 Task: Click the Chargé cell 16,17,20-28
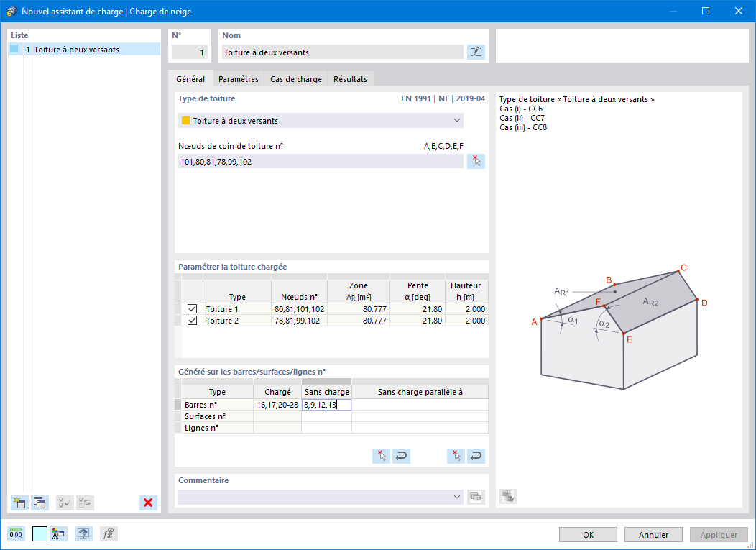point(277,405)
